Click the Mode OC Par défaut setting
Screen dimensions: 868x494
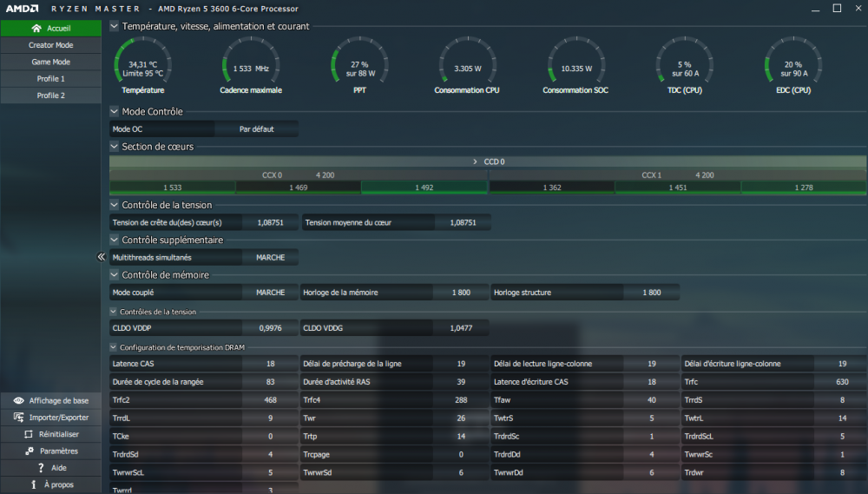256,129
